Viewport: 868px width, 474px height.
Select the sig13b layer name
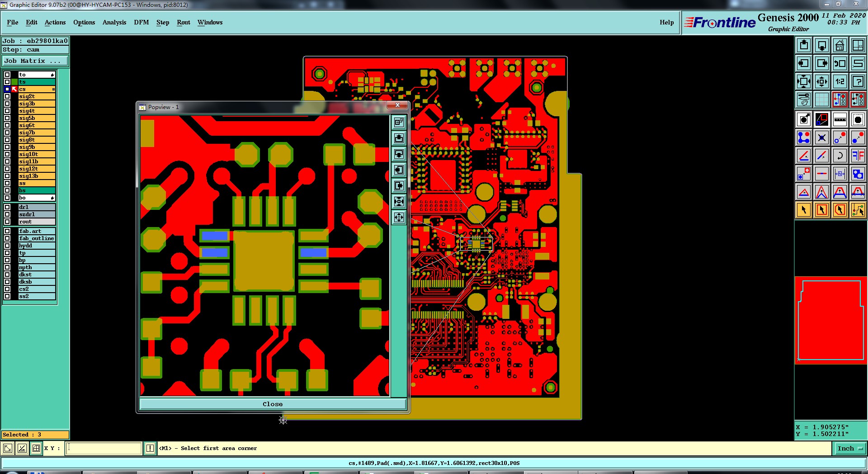click(x=37, y=176)
